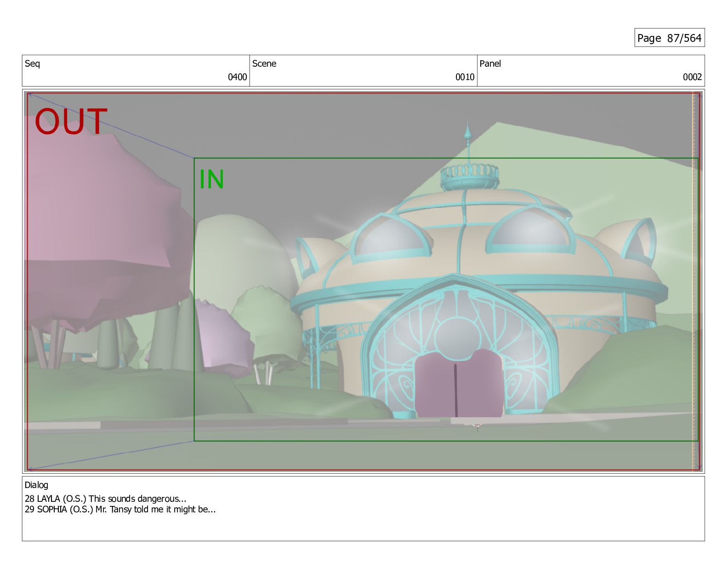Click the Page 87/564 indicator box
Image resolution: width=728 pixels, height=563 pixels.
click(669, 38)
